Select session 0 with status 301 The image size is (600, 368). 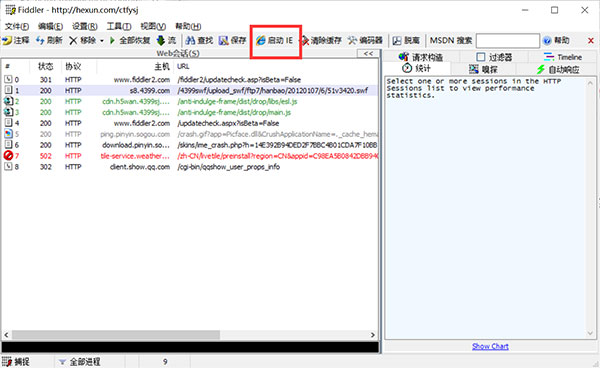(190, 80)
